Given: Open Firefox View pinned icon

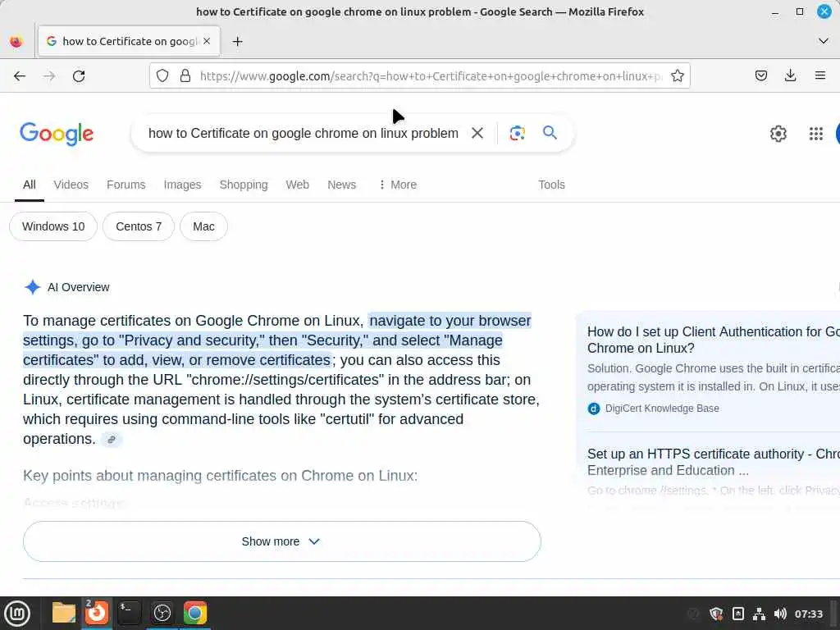Looking at the screenshot, I should point(16,41).
